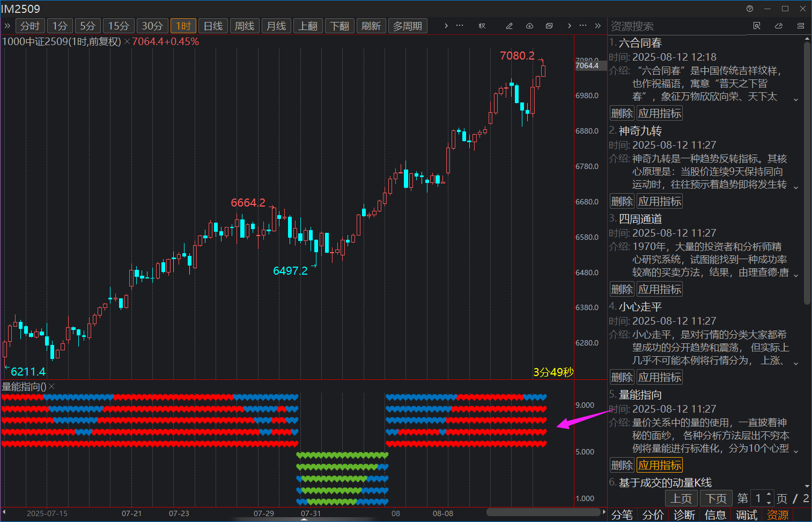Click the cloud icon in resource panel header
The width and height of the screenshot is (812, 522).
pos(779,26)
